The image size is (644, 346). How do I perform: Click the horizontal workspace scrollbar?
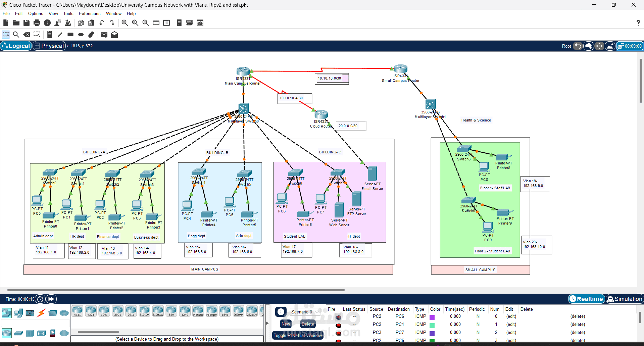[x=168, y=290]
